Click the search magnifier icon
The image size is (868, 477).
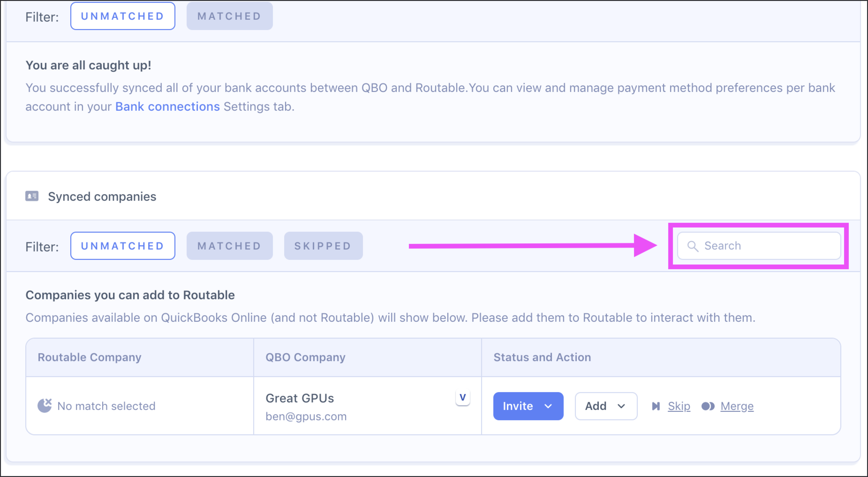tap(692, 246)
